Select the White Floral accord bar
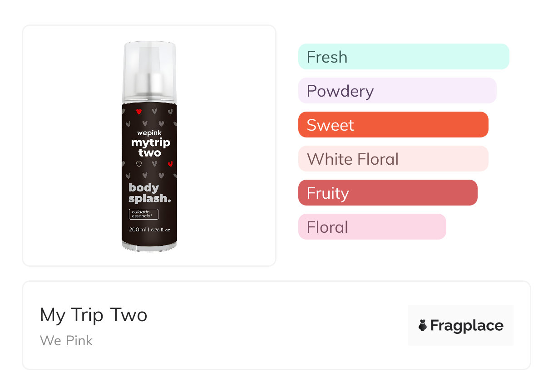The height and width of the screenshot is (392, 553). pos(393,159)
